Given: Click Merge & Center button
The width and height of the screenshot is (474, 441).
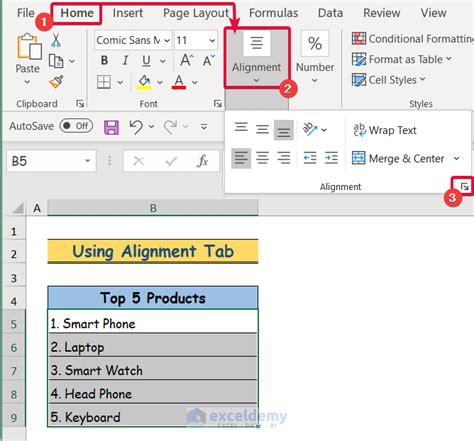Looking at the screenshot, I should [398, 159].
